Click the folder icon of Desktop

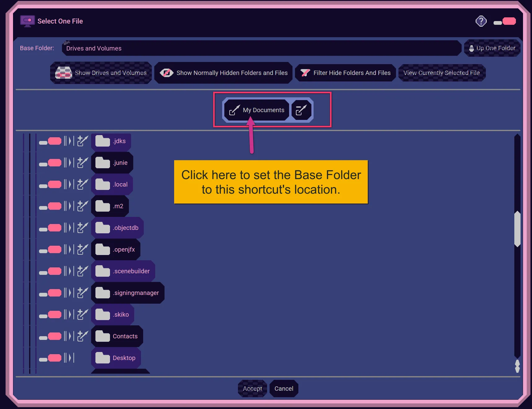(103, 358)
